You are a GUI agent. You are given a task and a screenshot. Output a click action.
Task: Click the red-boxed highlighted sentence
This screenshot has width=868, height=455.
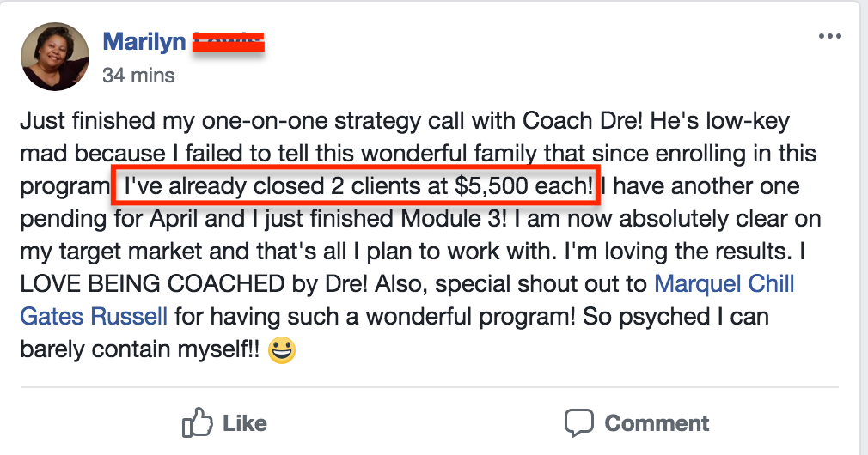coord(355,186)
